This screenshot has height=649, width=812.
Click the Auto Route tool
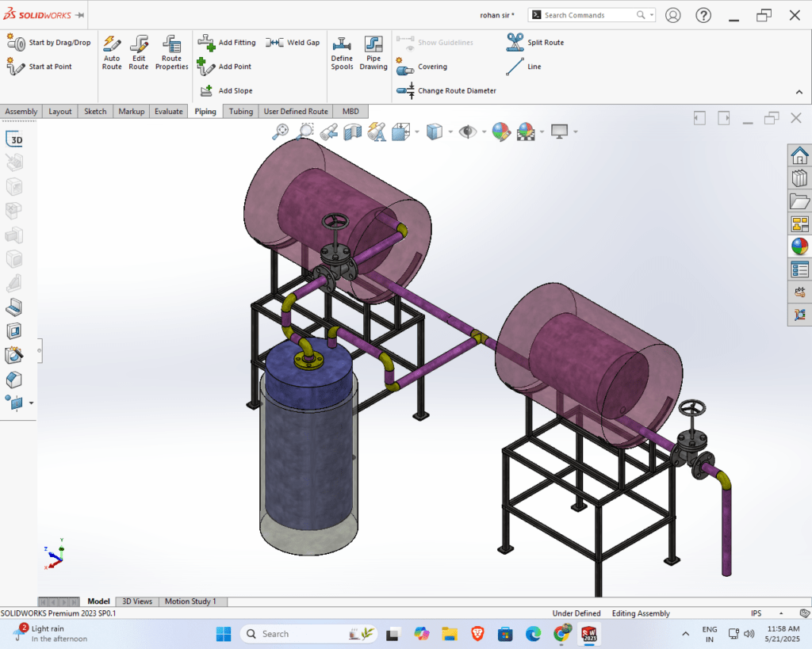click(x=112, y=52)
